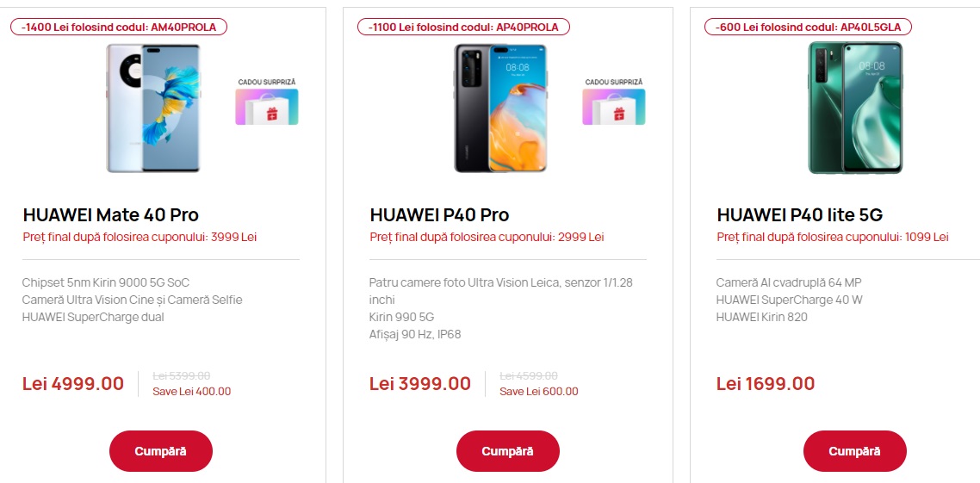Click the final coupon price 3999 Lei text

[140, 238]
